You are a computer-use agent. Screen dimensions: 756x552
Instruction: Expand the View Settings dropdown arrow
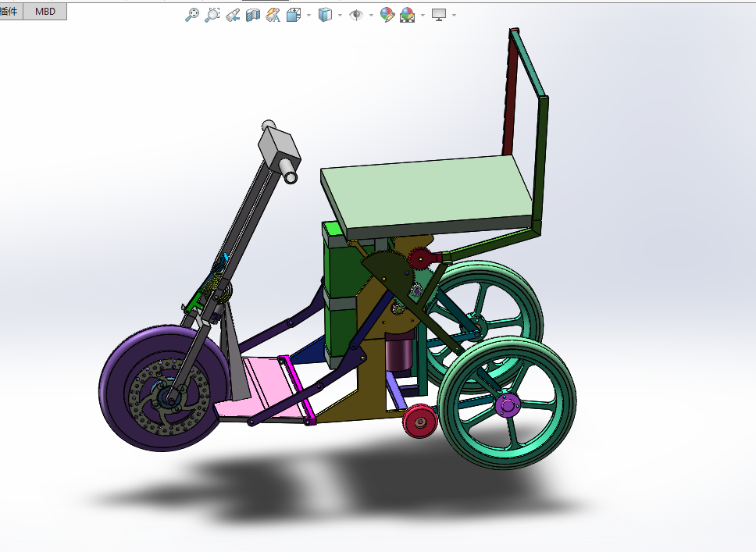[x=455, y=15]
